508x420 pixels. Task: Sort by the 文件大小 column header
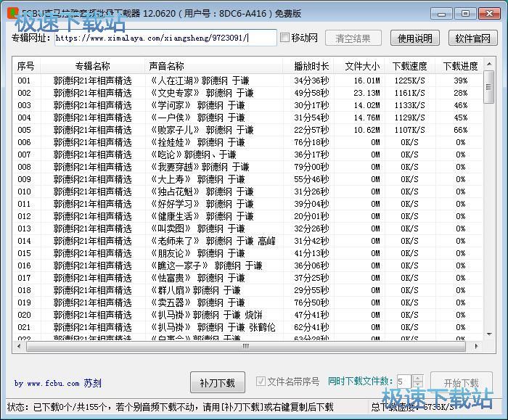point(359,66)
